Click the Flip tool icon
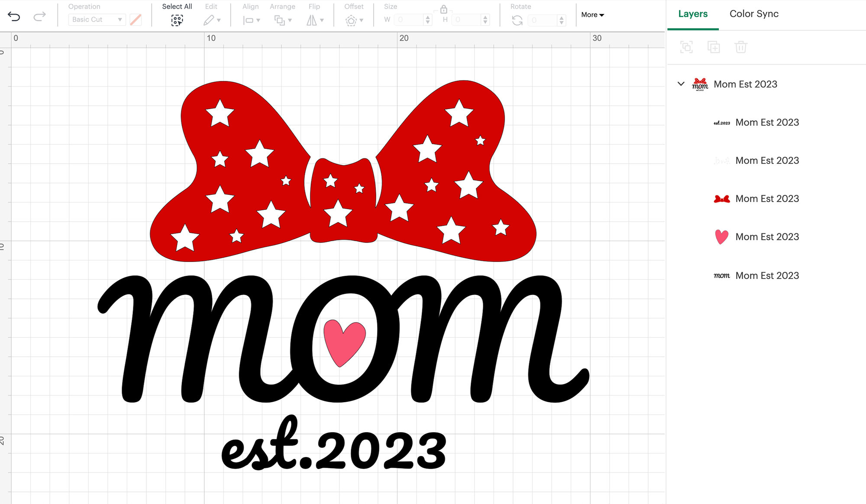This screenshot has width=866, height=504. (313, 19)
